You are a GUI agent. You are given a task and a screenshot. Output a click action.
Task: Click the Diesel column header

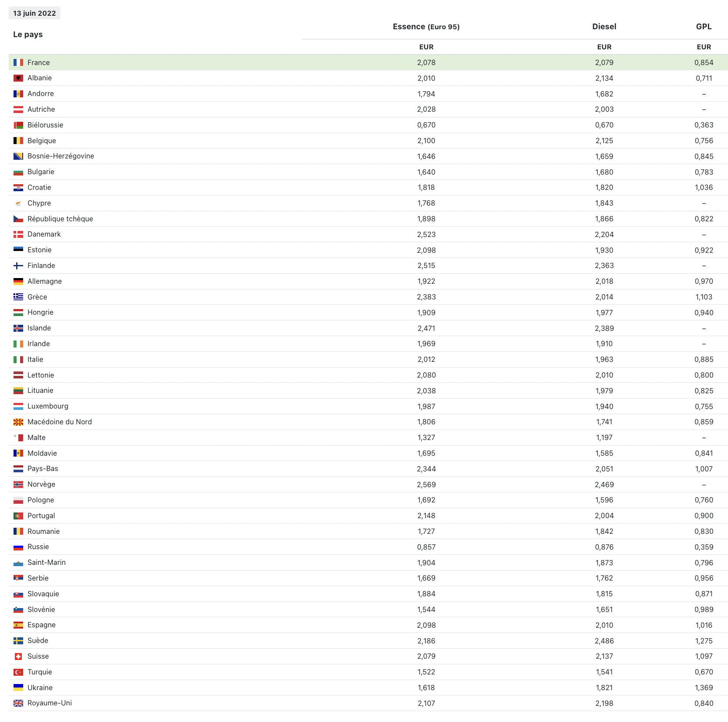point(604,27)
